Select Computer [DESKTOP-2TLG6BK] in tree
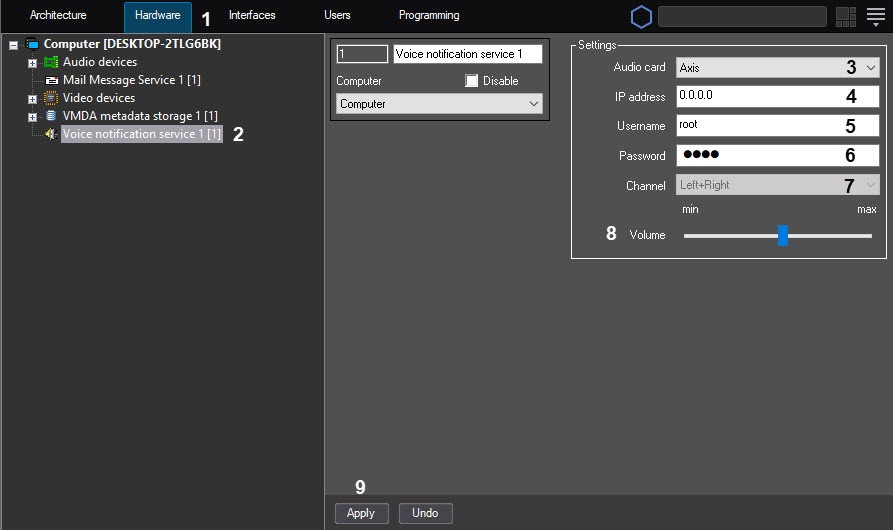 (x=132, y=44)
